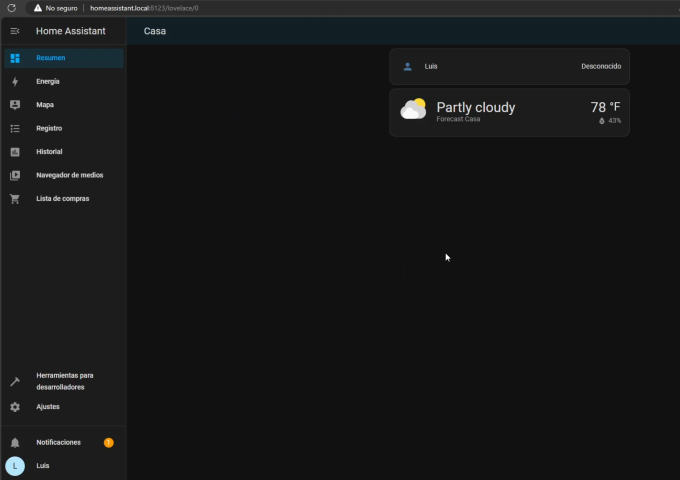This screenshot has width=680, height=480.
Task: Click the Lista de compras cart icon
Action: tap(15, 199)
